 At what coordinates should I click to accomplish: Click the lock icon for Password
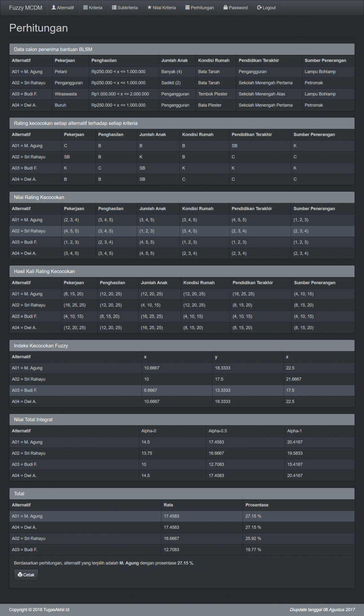(226, 8)
